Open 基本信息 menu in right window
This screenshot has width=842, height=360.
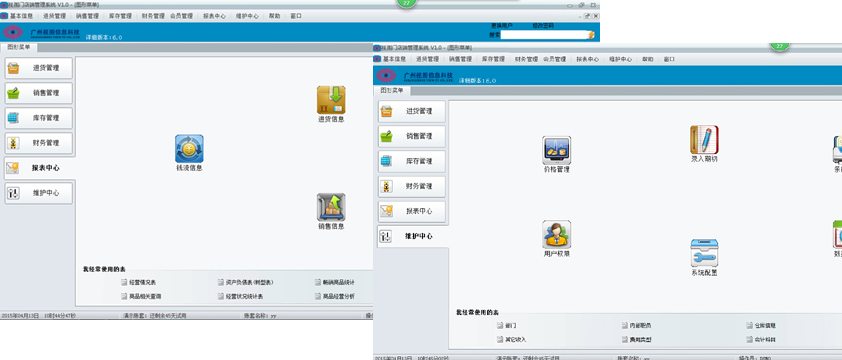[395, 59]
